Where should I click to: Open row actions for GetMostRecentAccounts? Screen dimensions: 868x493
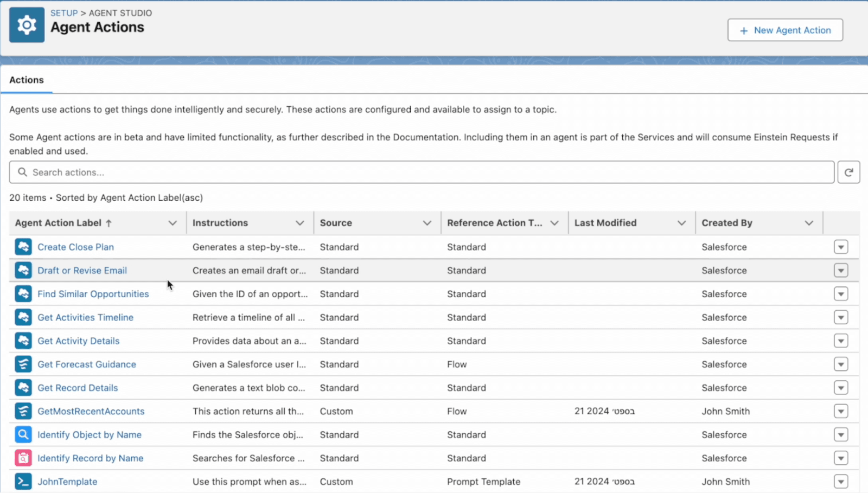coord(841,412)
